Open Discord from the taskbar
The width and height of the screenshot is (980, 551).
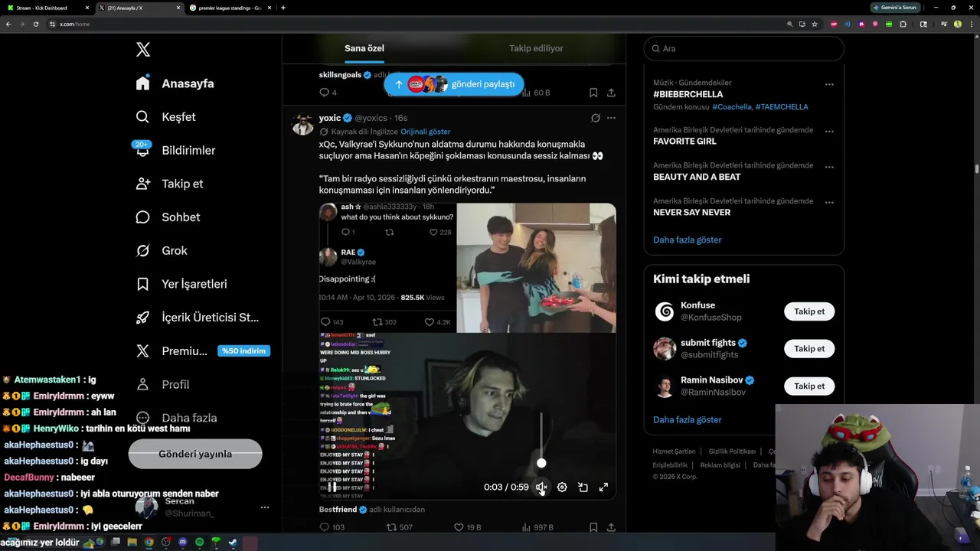182,542
